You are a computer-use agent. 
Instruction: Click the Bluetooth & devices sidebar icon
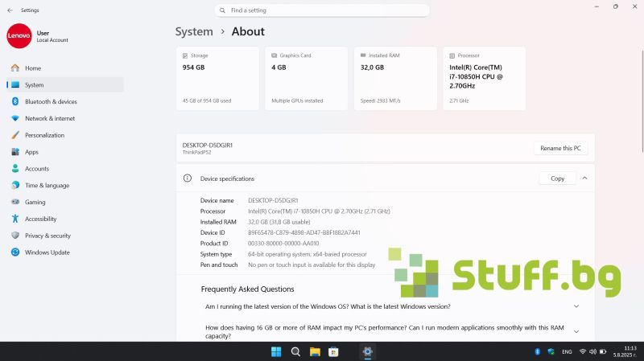click(14, 101)
